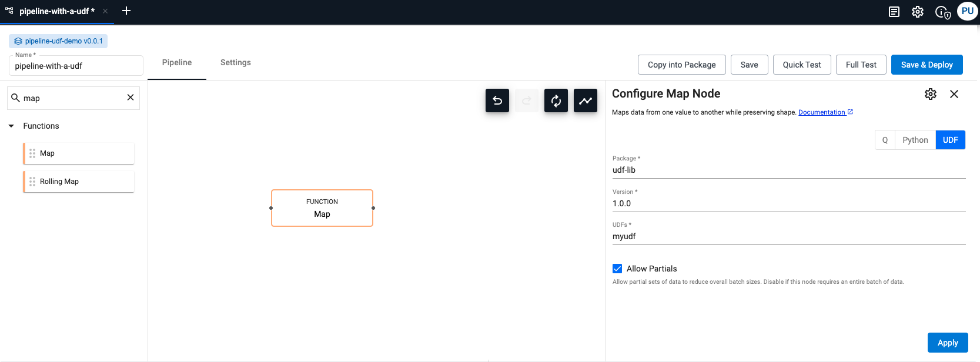Open the Version field showing 1.0.0

788,203
